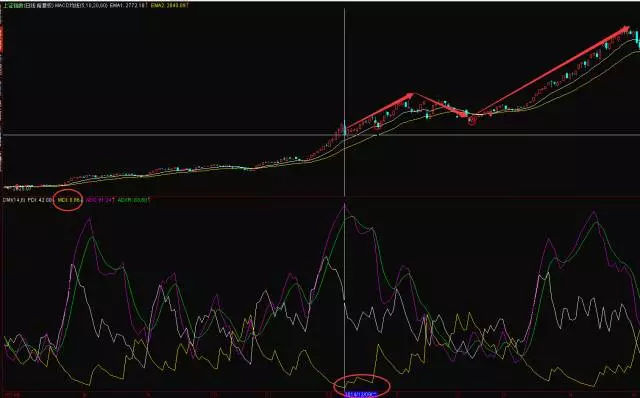Click the first red trend arrow's peak
This screenshot has height=398, width=640.
point(410,96)
